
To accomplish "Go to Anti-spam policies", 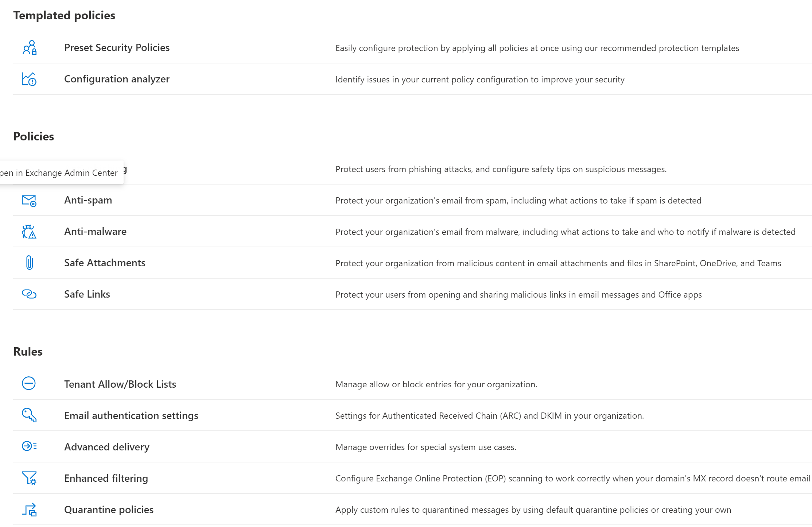I will tap(88, 200).
